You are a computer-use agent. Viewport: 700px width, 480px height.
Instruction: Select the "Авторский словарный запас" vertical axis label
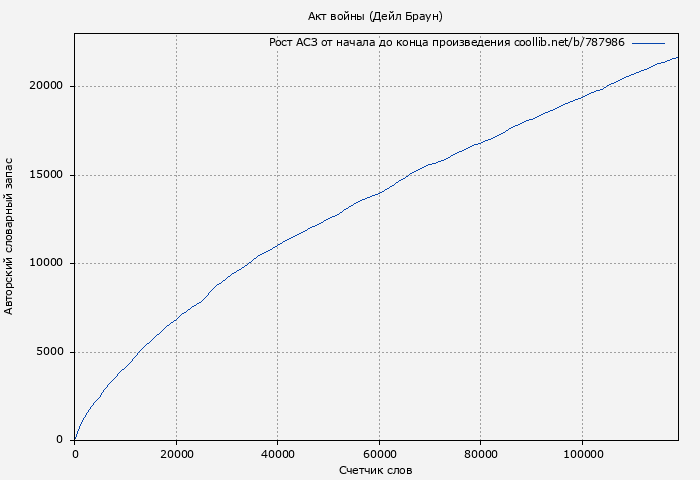(10, 236)
